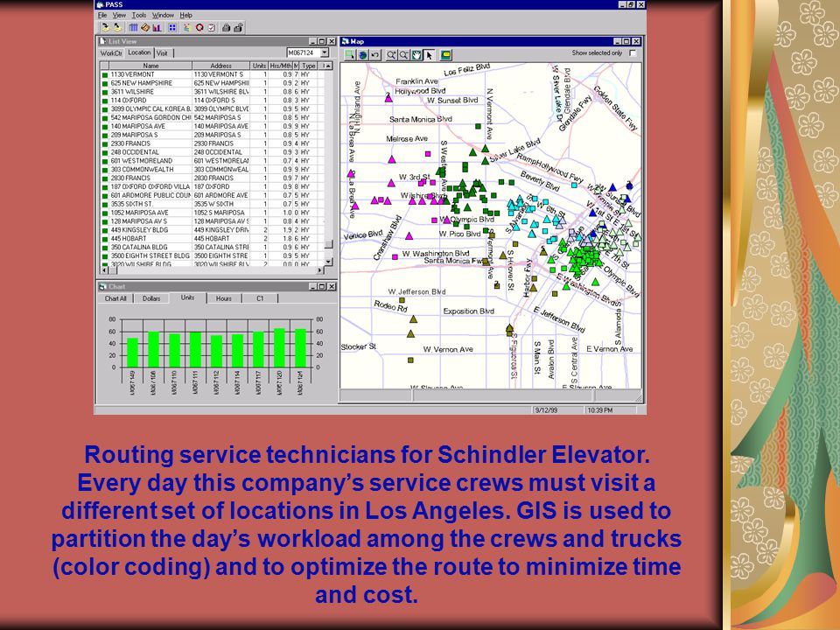Click list view horizontal scrollbar right arrow

point(320,270)
